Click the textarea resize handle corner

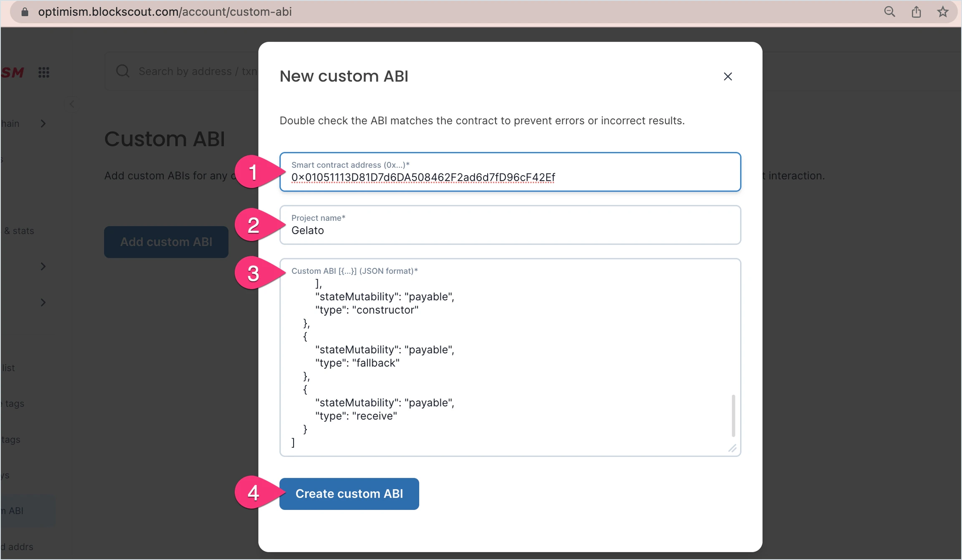coord(732,448)
